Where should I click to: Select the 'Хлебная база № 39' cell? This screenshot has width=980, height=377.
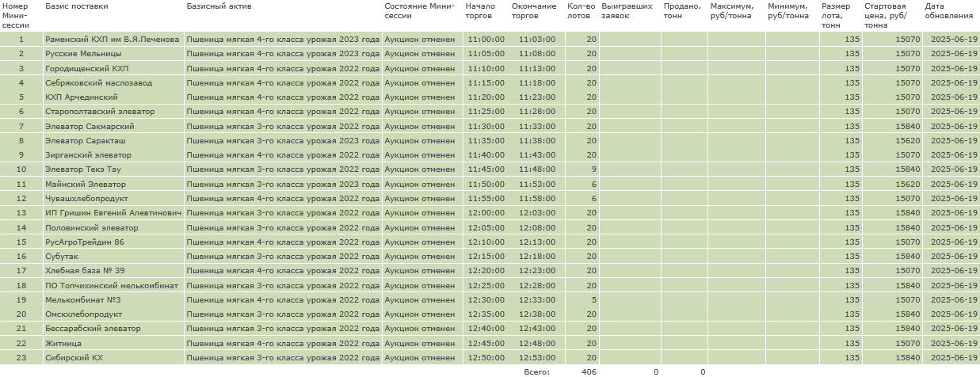pos(113,271)
